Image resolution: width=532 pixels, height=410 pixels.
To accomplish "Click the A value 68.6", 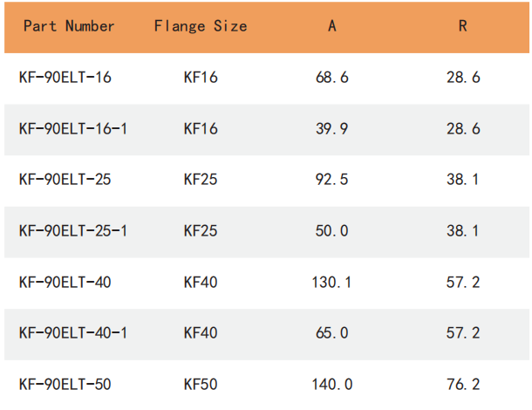I will click(x=332, y=78).
